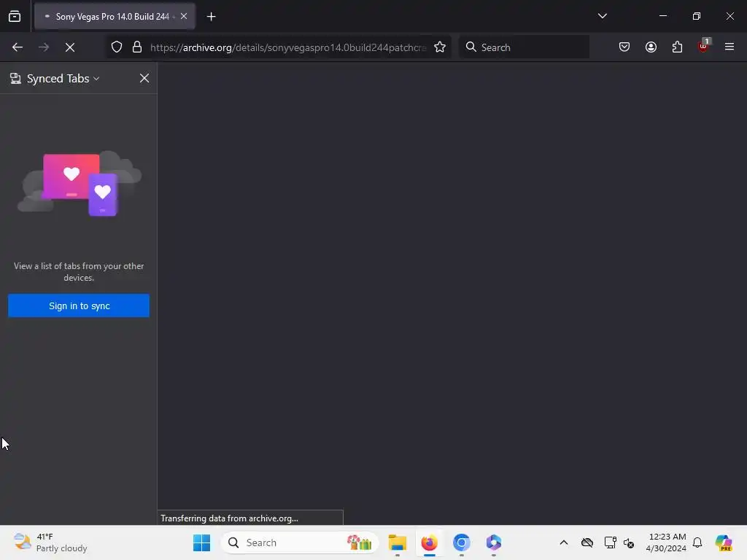Click Sign in to sync button
Screen dimensions: 747x560
click(79, 306)
